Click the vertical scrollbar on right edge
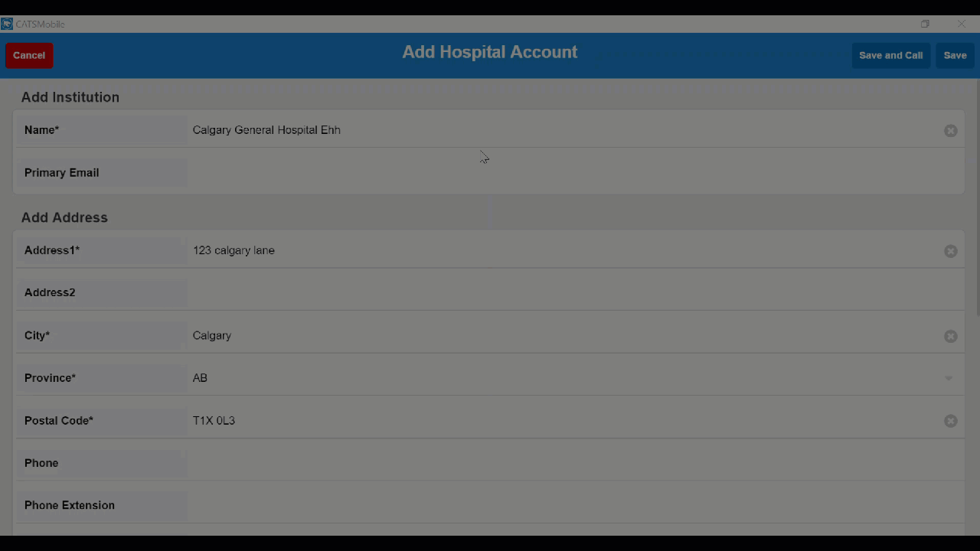 tap(978, 199)
